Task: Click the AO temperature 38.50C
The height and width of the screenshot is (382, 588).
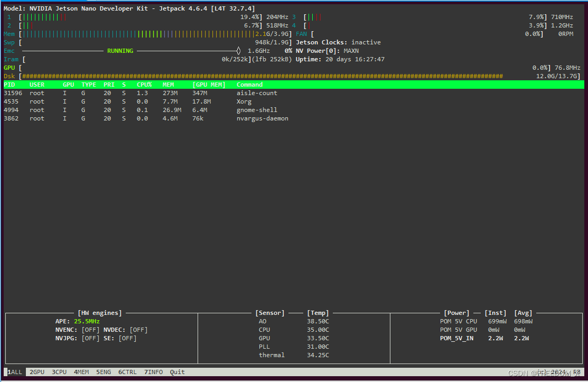Action: pos(318,321)
